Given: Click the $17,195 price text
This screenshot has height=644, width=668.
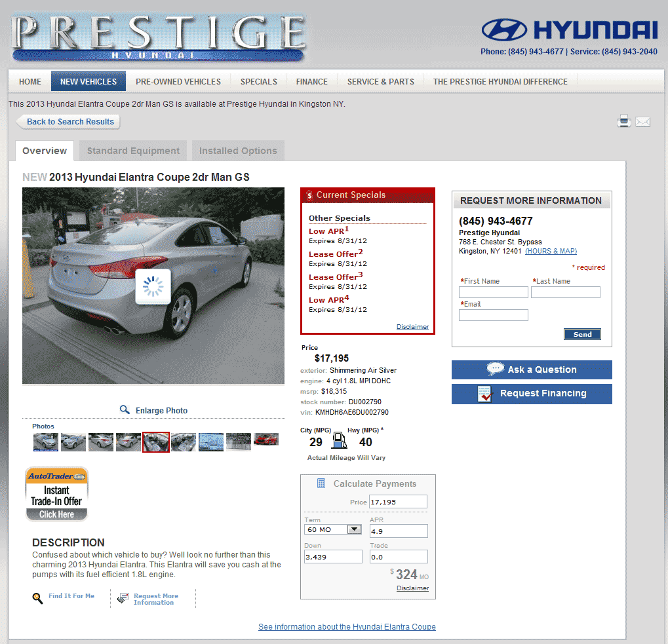Looking at the screenshot, I should click(x=332, y=358).
